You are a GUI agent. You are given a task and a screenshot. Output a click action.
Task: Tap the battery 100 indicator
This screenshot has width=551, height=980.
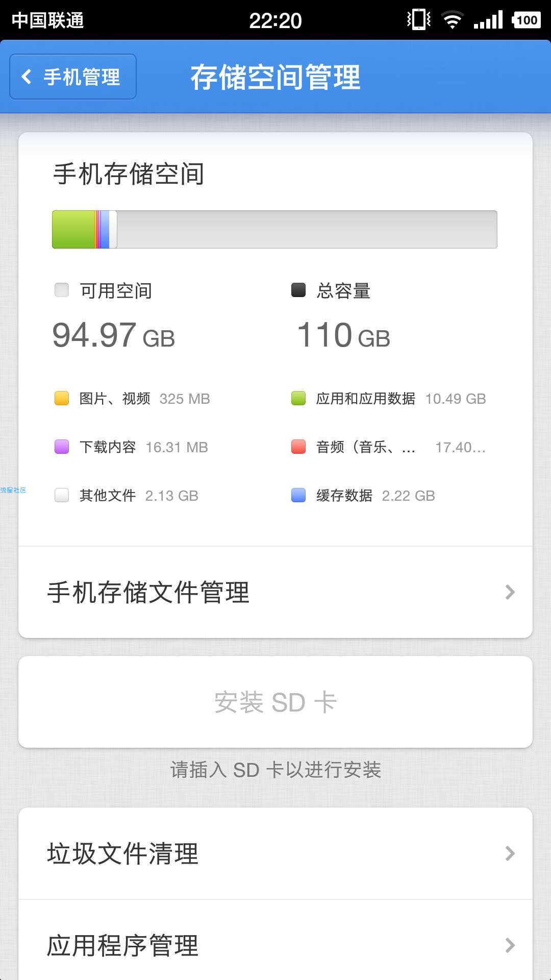(526, 20)
